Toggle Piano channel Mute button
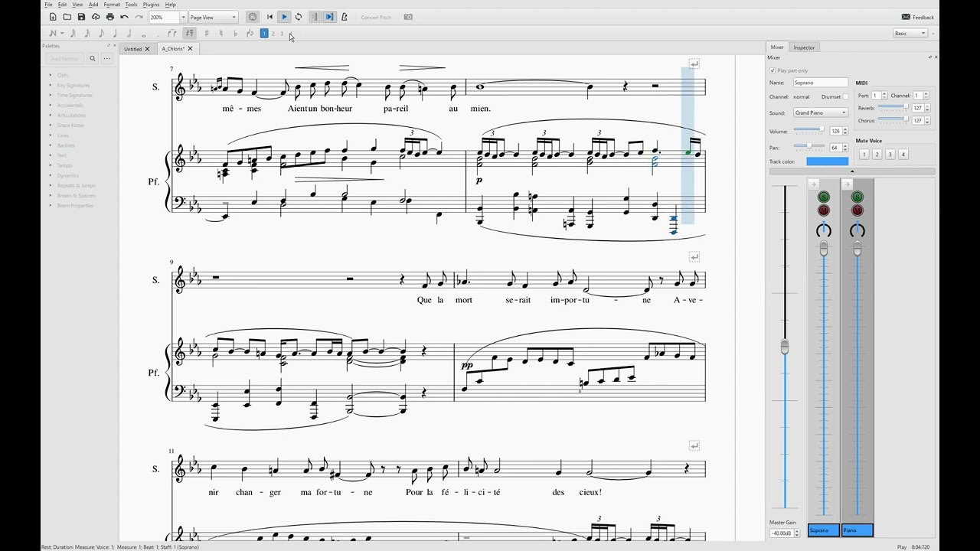980x551 pixels. (x=857, y=210)
